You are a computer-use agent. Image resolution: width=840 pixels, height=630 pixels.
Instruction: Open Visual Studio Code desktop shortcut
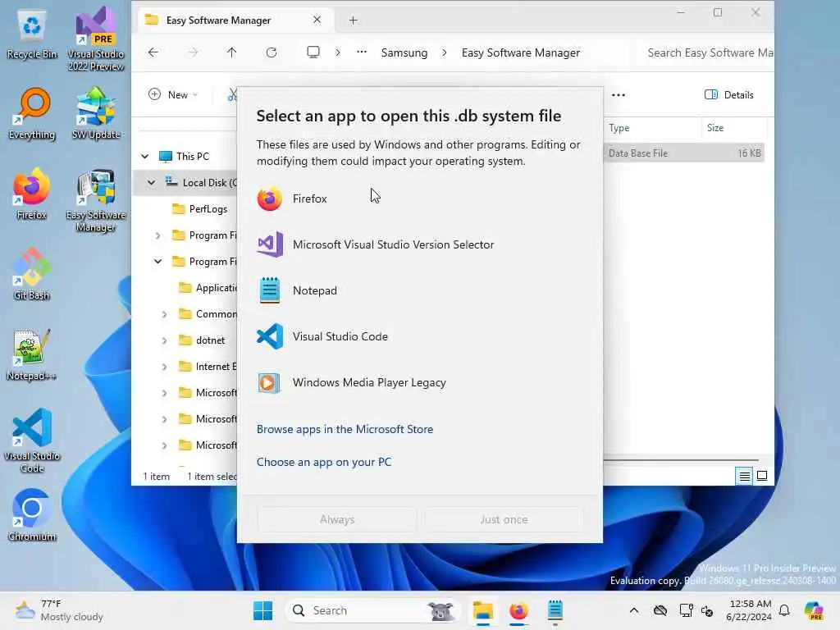coord(32,441)
